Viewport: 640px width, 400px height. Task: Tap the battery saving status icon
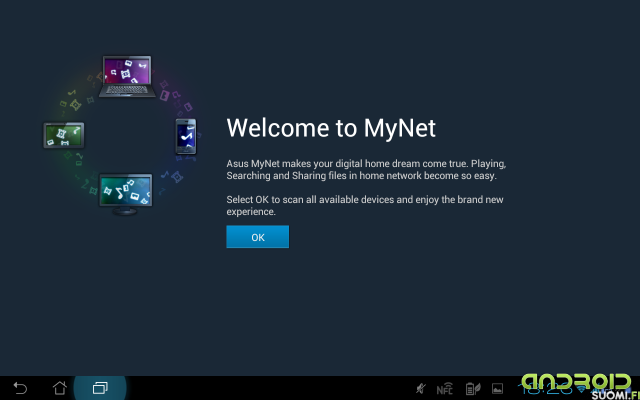pos(473,389)
